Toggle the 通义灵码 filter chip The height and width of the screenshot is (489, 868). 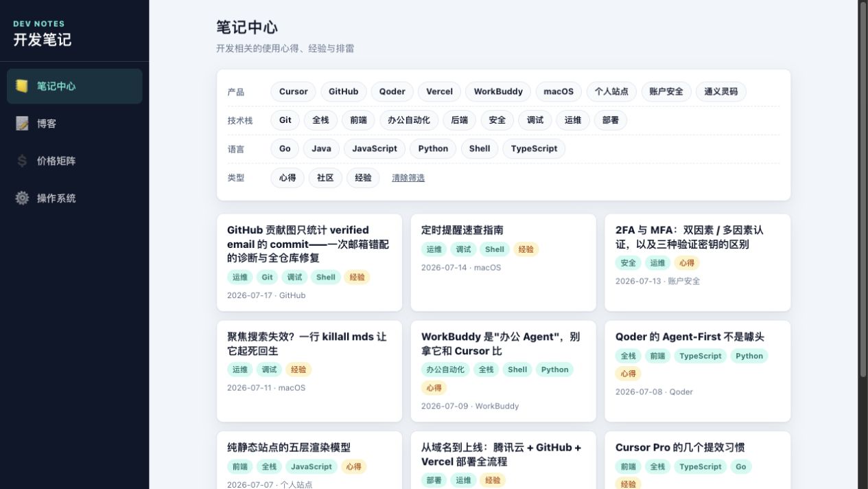tap(721, 91)
